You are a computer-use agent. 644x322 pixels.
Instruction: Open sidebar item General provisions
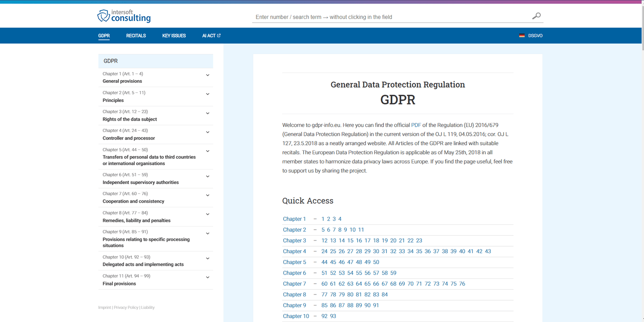[122, 81]
